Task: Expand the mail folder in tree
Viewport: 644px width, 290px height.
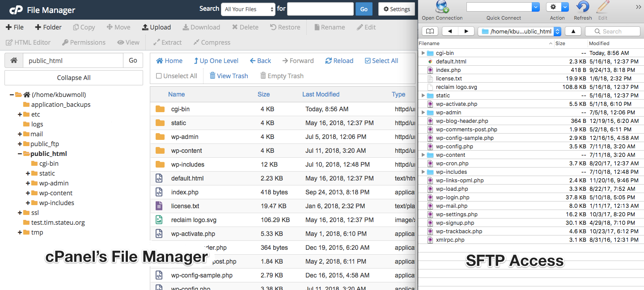Action: coord(20,134)
